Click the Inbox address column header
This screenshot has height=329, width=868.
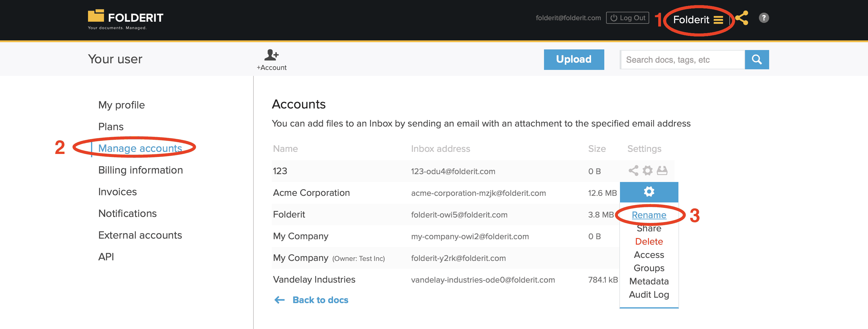click(440, 149)
